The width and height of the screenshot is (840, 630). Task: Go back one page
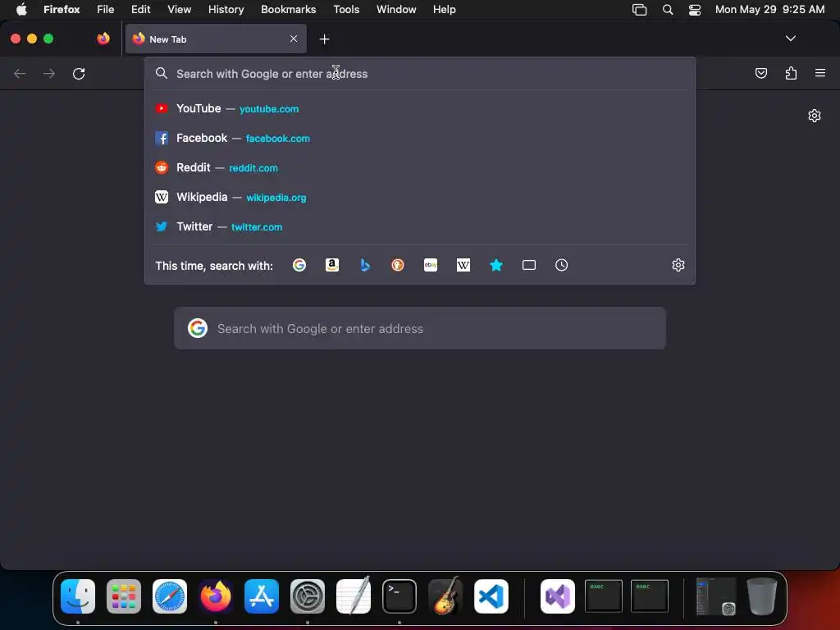click(20, 73)
